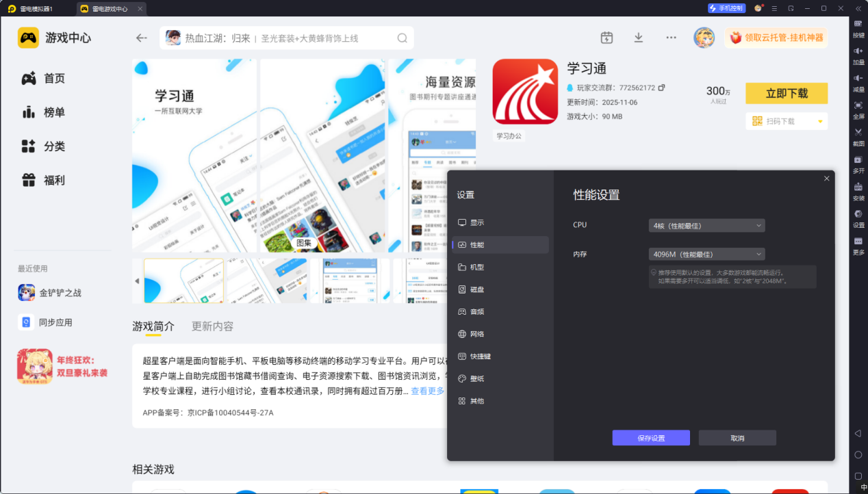Close the 雷电游戏中心 tab
The height and width of the screenshot is (494, 868).
(x=140, y=9)
